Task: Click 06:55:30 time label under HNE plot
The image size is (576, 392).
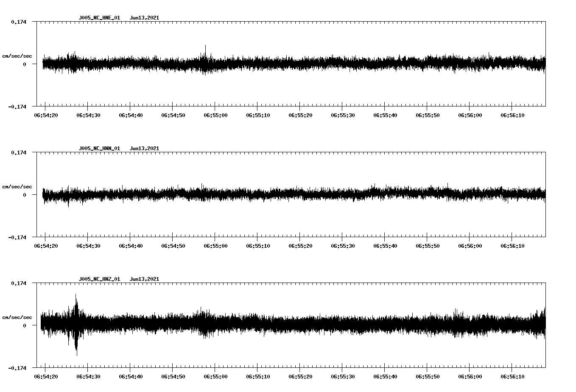Action: (343, 115)
